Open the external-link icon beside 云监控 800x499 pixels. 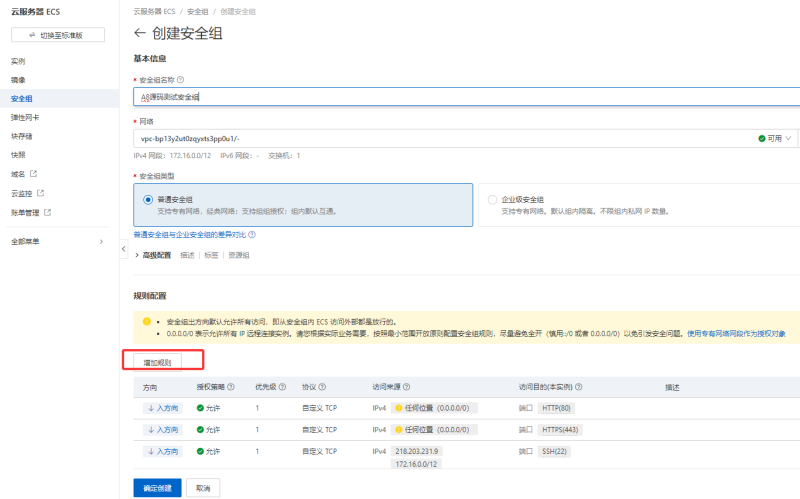pyautogui.click(x=41, y=193)
